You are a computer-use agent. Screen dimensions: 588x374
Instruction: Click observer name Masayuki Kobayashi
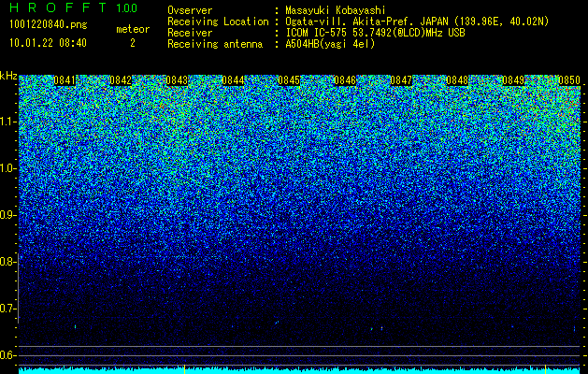(336, 10)
